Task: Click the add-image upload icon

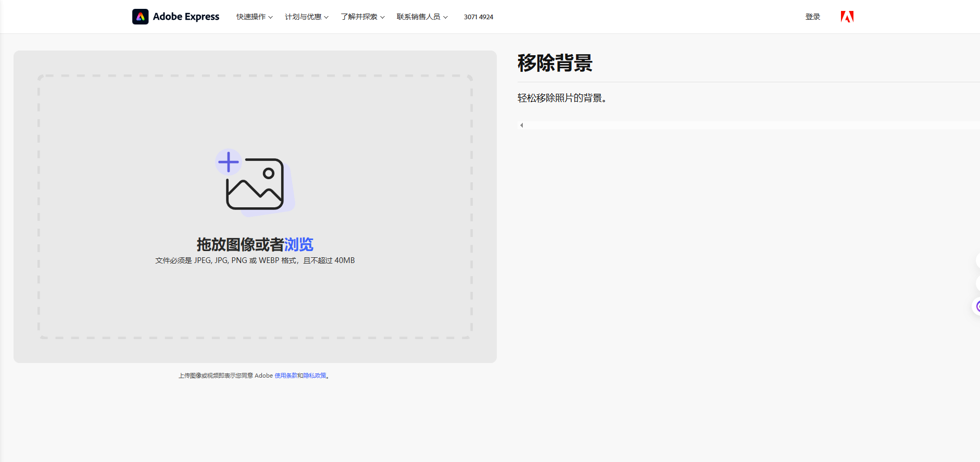Action: point(255,183)
